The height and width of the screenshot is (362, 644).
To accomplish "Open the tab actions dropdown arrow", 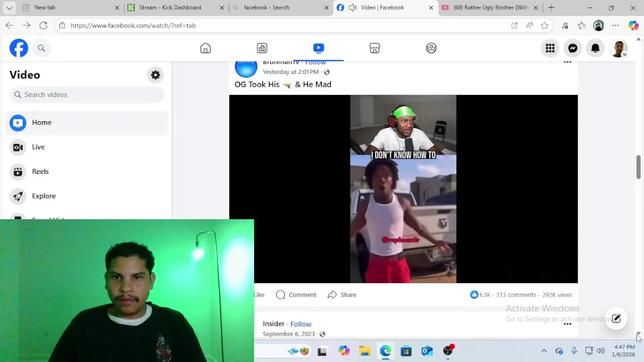I will tap(9, 8).
